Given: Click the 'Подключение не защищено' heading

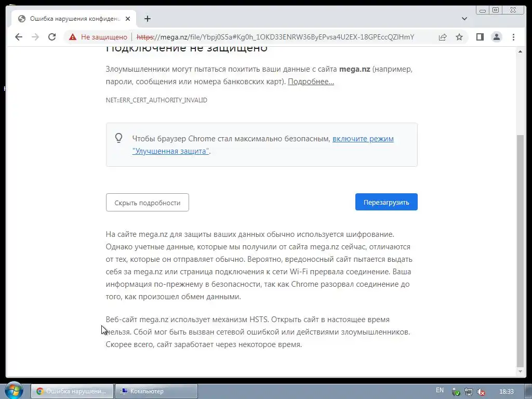Looking at the screenshot, I should point(187,49).
